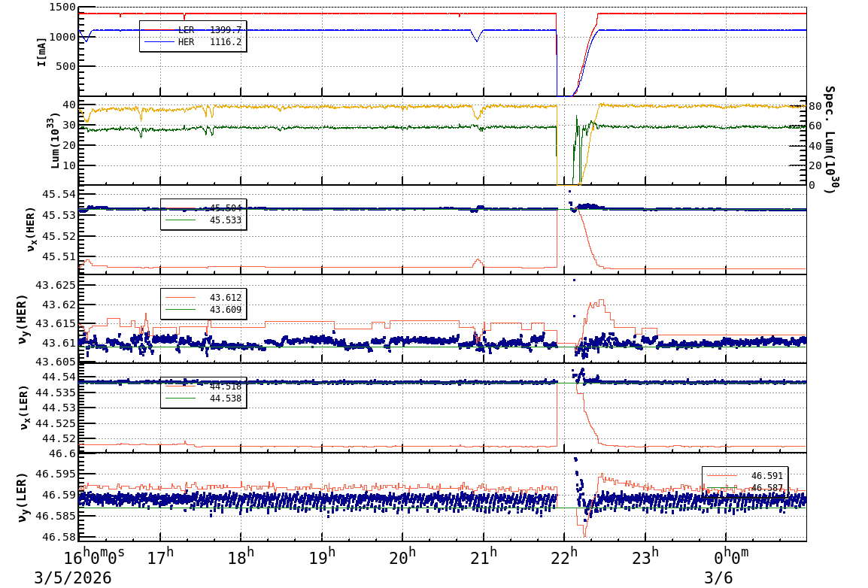Click the 46.587 legend value

[766, 488]
